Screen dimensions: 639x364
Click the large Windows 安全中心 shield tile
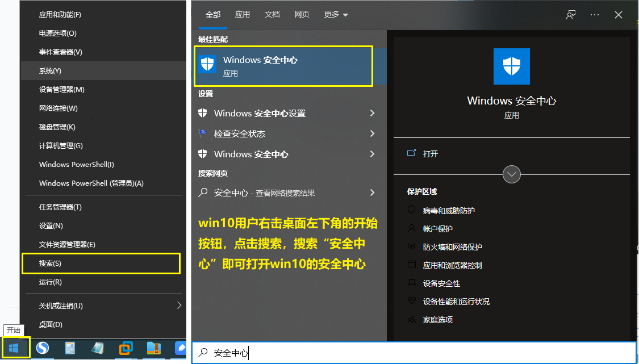pyautogui.click(x=511, y=66)
